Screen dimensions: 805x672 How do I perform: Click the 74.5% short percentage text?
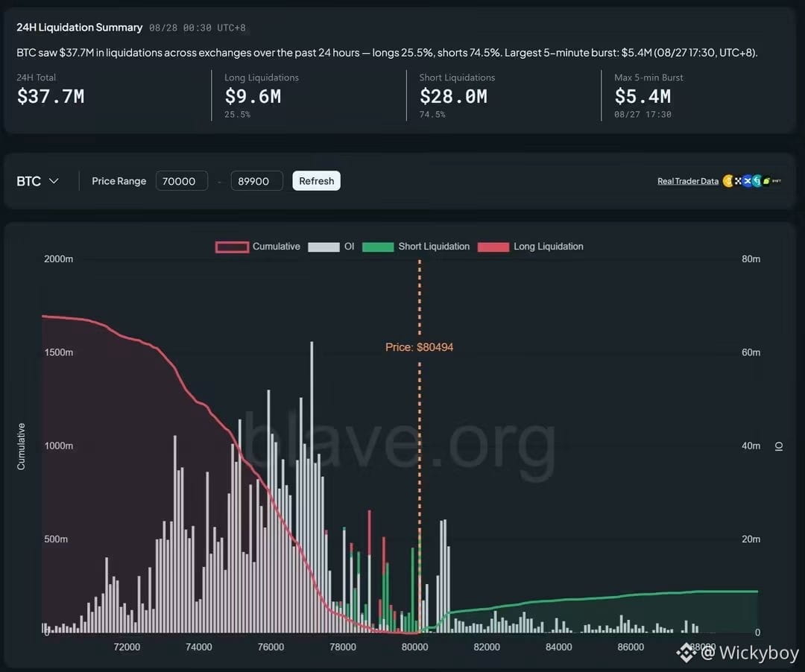click(432, 115)
